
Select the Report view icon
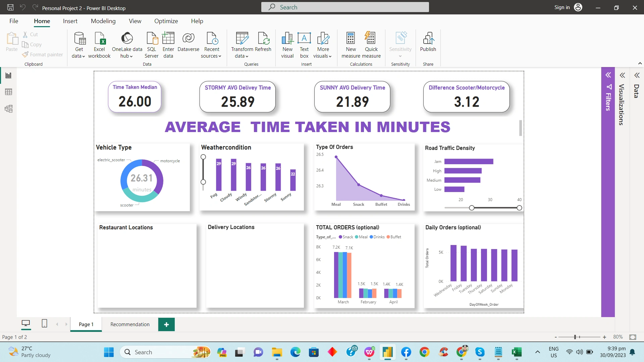point(8,75)
